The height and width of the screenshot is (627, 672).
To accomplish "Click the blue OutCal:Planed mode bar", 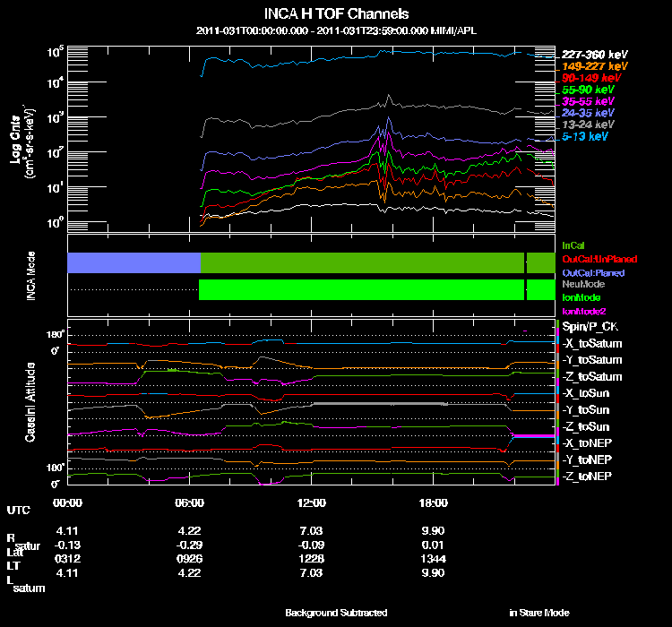I will [134, 262].
